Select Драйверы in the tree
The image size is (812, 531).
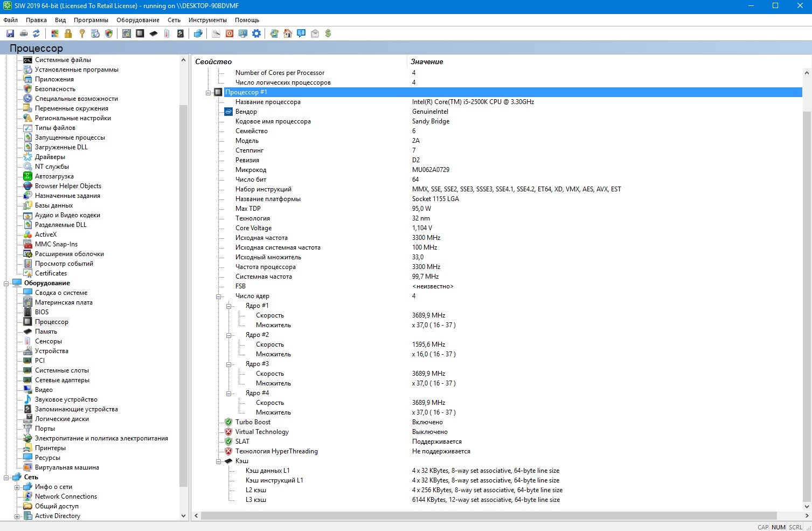50,157
